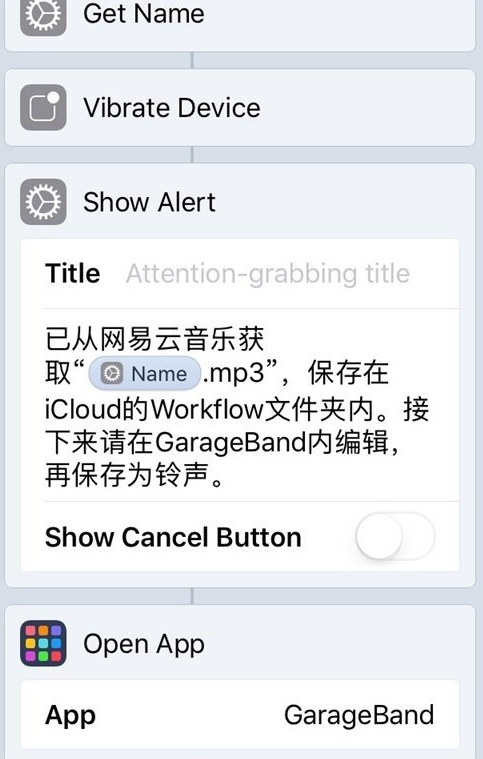Click the Show Alert action title
The width and height of the screenshot is (483, 759).
(x=149, y=202)
